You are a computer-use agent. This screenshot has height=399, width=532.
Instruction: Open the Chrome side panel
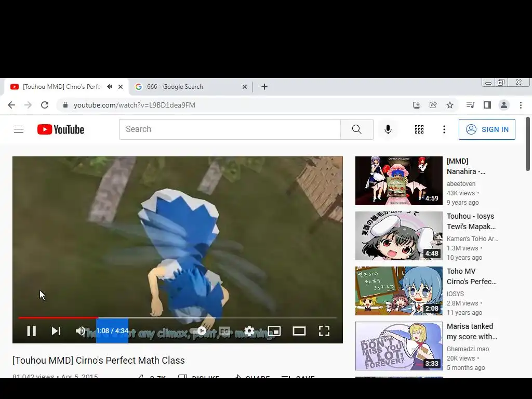point(487,105)
